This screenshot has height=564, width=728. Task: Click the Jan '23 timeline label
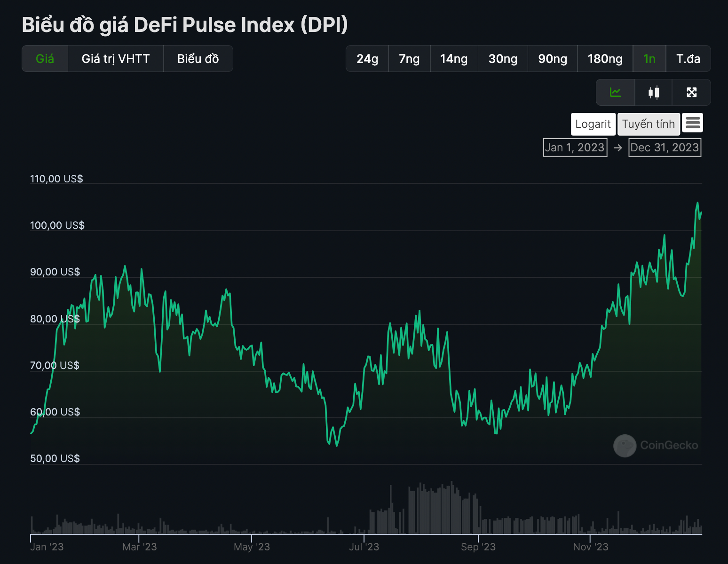[x=47, y=547]
